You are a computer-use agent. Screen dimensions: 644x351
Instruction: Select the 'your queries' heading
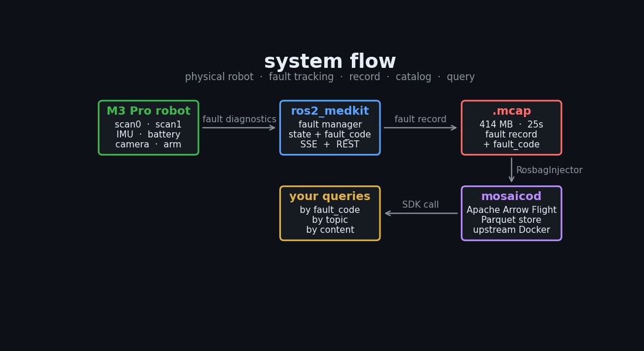click(x=330, y=197)
